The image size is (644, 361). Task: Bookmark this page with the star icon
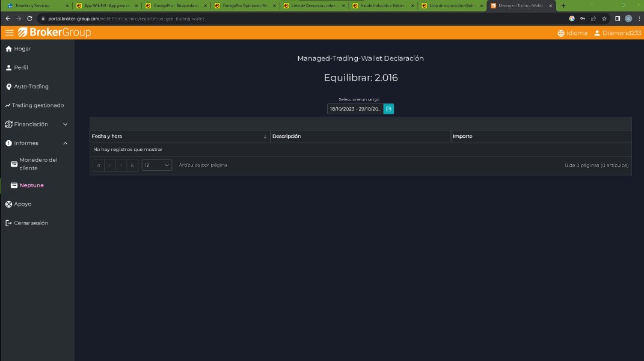[x=604, y=19]
